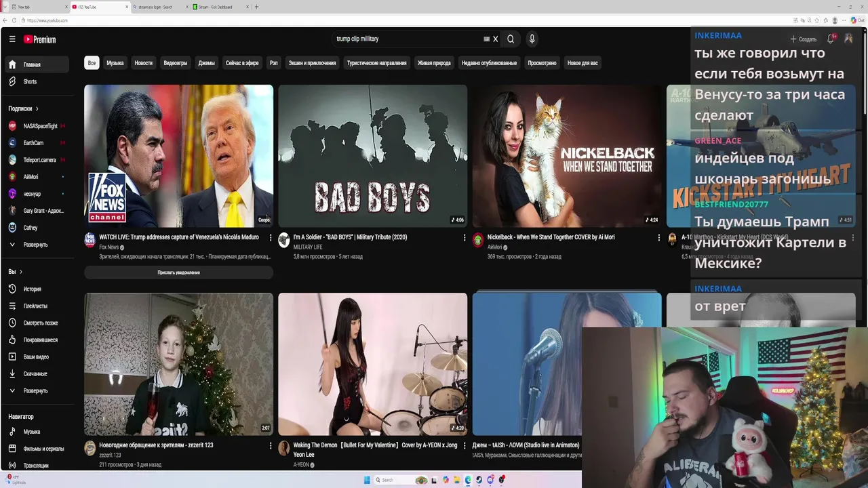
Task: Open more options for BAD BOYS video
Action: point(465,237)
